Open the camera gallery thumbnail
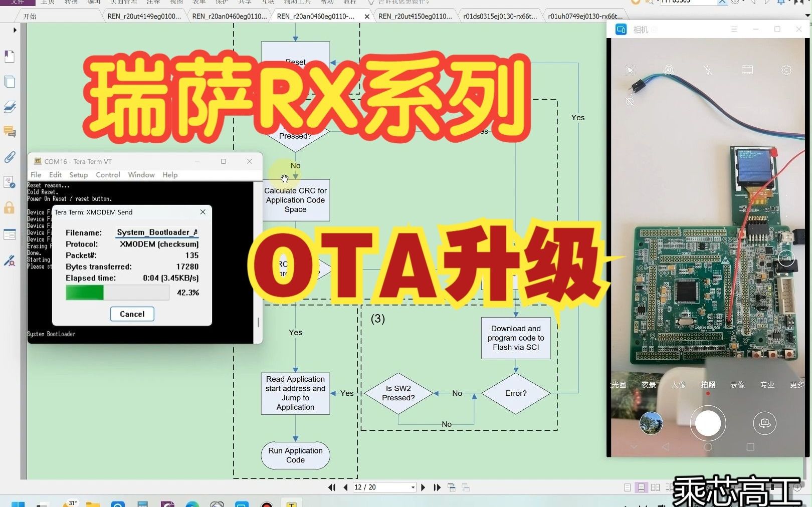This screenshot has width=812, height=507. click(651, 423)
